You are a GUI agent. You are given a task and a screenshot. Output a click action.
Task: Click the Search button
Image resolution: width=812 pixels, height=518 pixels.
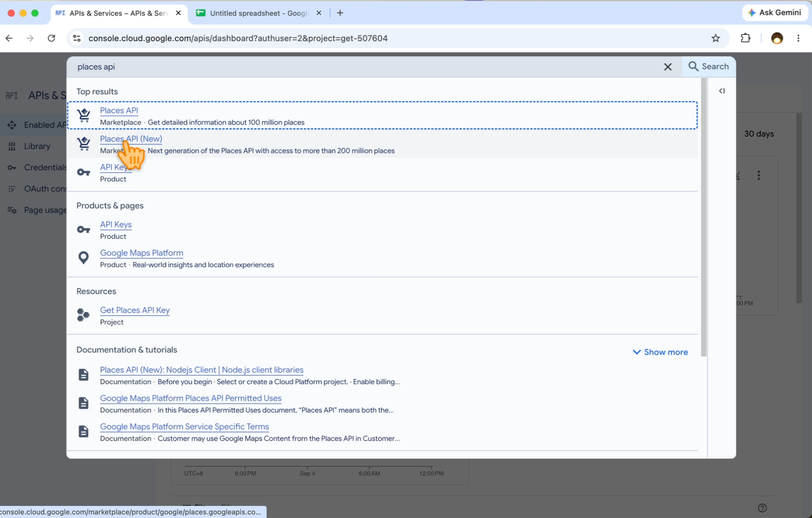tap(709, 66)
